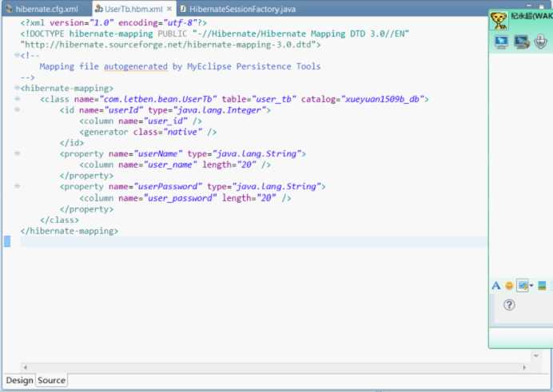Click the column name="user_id" line
Screen dimensions: 553x392
click(x=141, y=121)
